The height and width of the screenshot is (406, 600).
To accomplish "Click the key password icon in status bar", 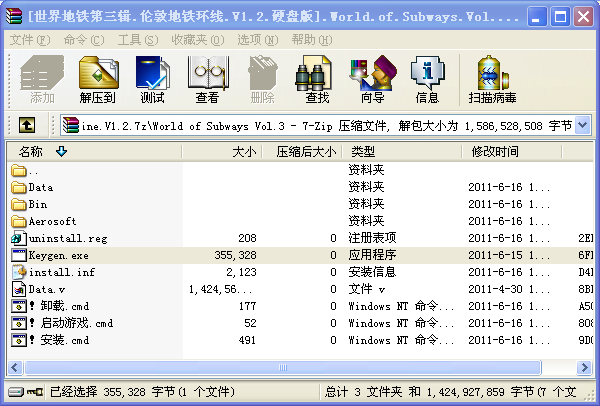I will click(x=35, y=392).
